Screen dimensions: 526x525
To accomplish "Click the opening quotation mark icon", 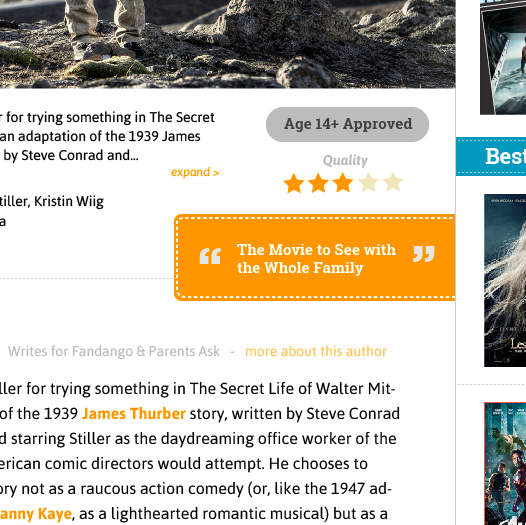I will 210,256.
